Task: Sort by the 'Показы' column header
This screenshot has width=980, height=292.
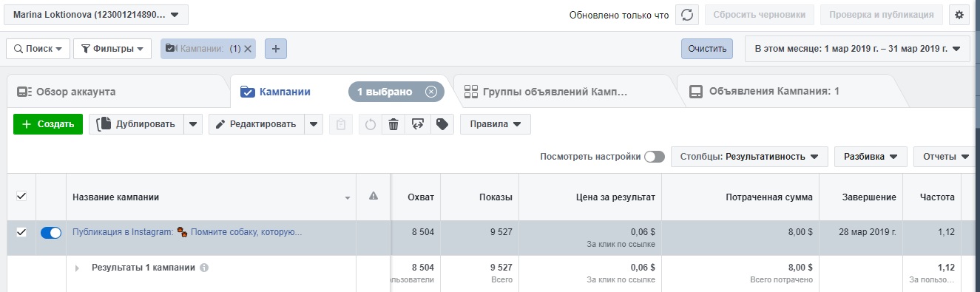Action: tap(496, 197)
